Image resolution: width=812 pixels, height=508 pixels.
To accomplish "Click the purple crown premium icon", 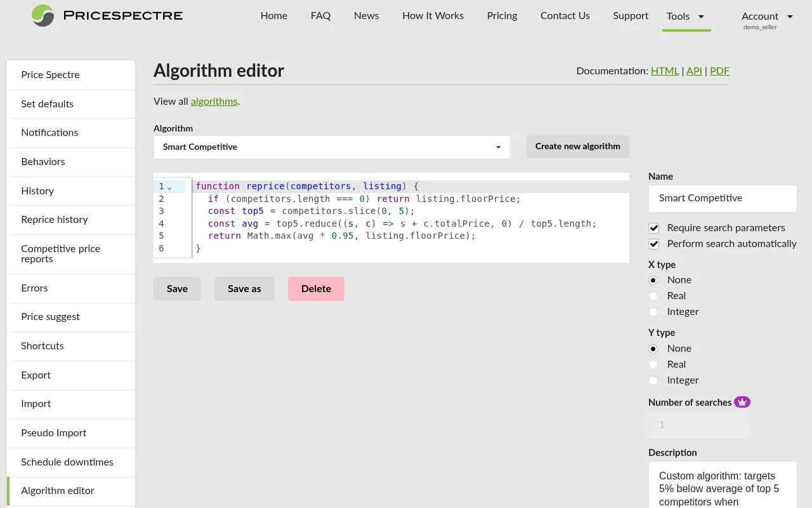I will (742, 402).
